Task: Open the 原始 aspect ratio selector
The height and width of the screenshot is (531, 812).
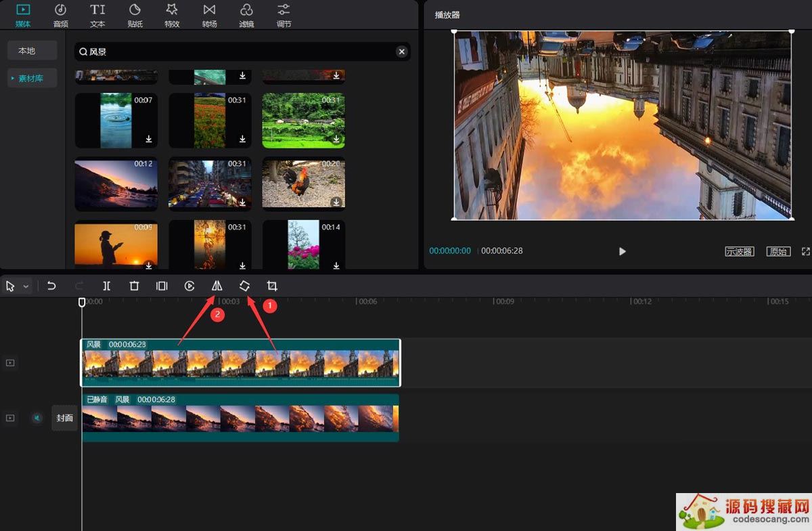Action: pos(778,251)
